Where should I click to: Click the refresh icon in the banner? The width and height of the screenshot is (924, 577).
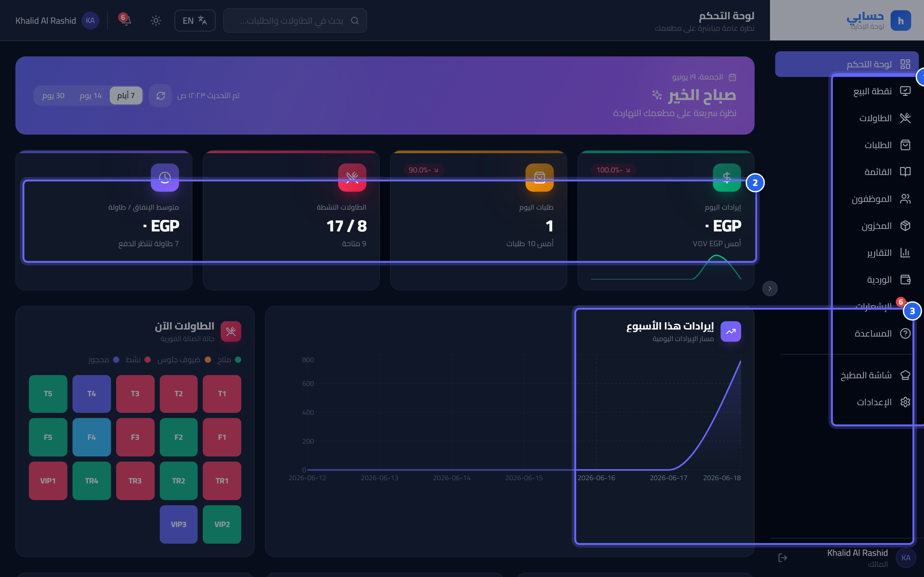[160, 96]
